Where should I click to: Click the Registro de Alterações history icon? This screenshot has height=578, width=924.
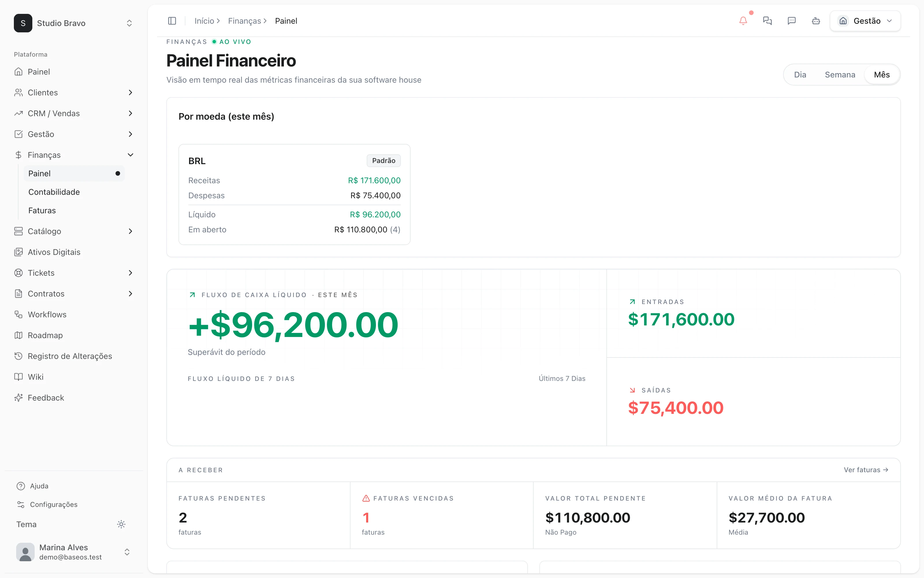(18, 356)
